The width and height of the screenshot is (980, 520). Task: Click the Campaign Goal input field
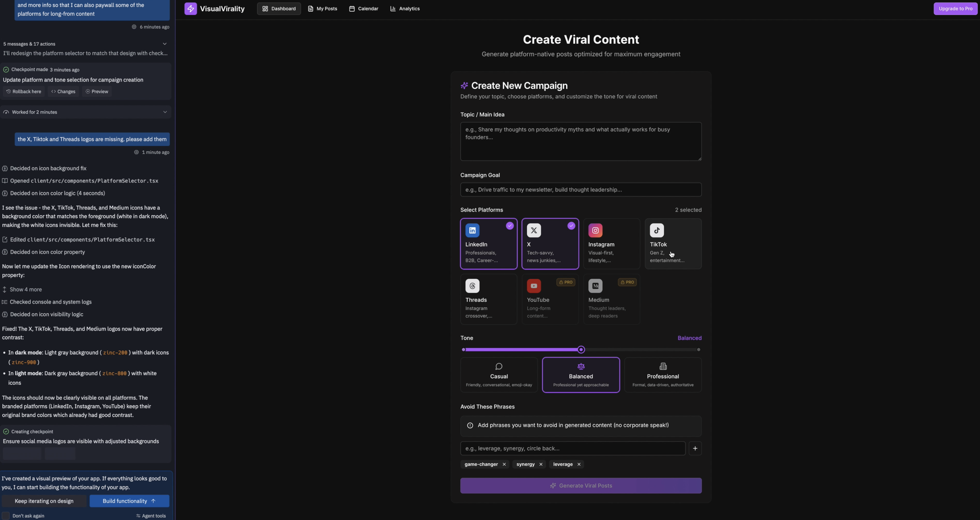[580, 190]
